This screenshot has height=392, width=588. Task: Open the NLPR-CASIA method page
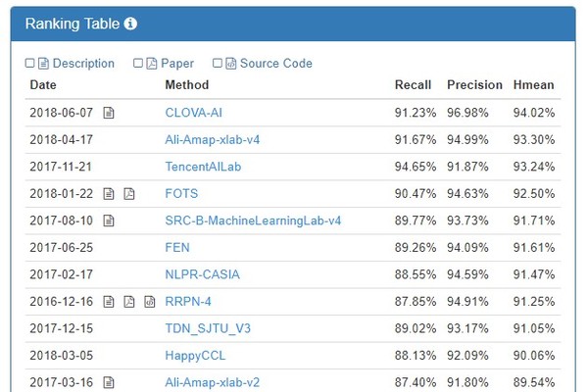202,274
